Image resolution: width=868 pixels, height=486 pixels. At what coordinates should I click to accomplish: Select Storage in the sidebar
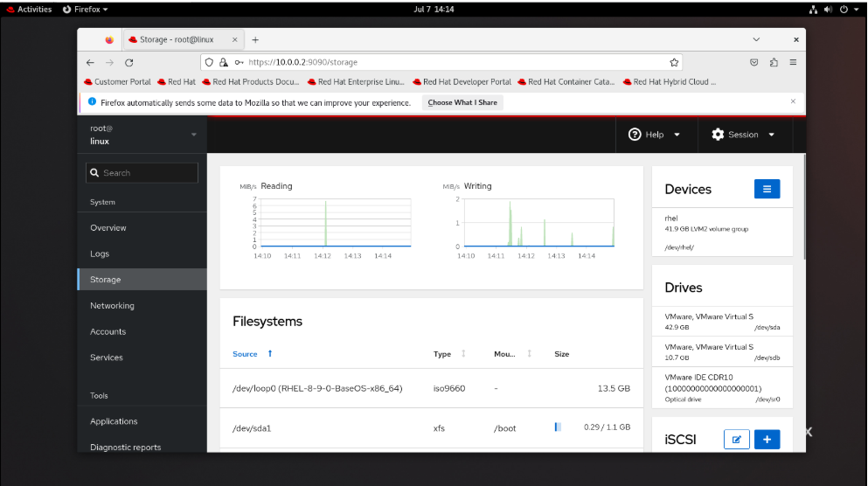tap(142, 280)
